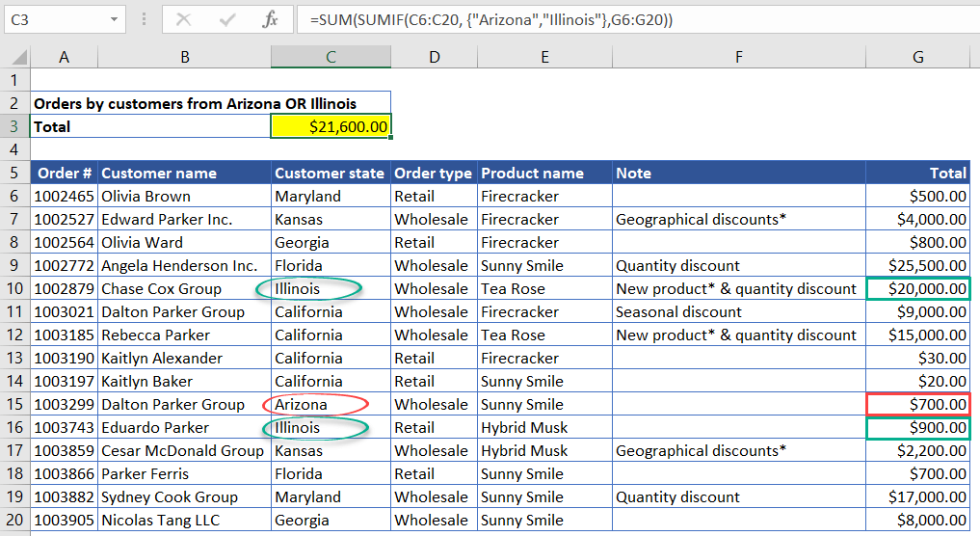Image resolution: width=980 pixels, height=536 pixels.
Task: Click the Cancel (X) formula bar icon
Action: point(183,20)
